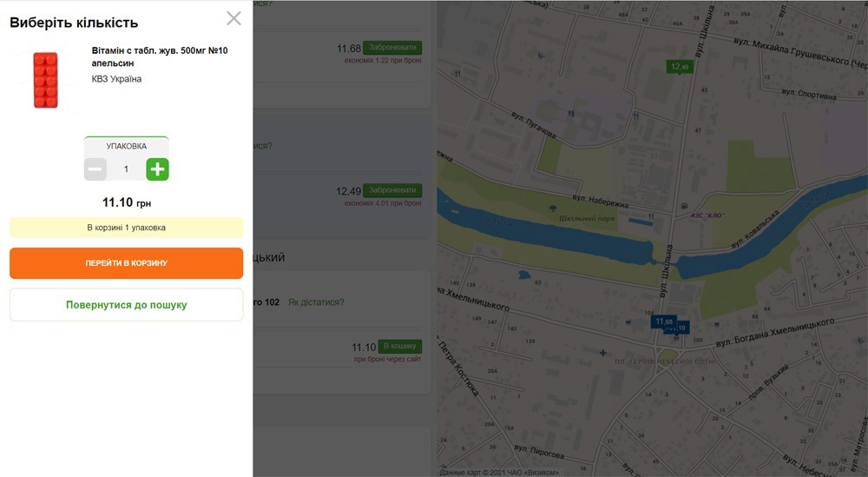This screenshot has width=868, height=477.
Task: Click the red vitamin product image
Action: (45, 80)
